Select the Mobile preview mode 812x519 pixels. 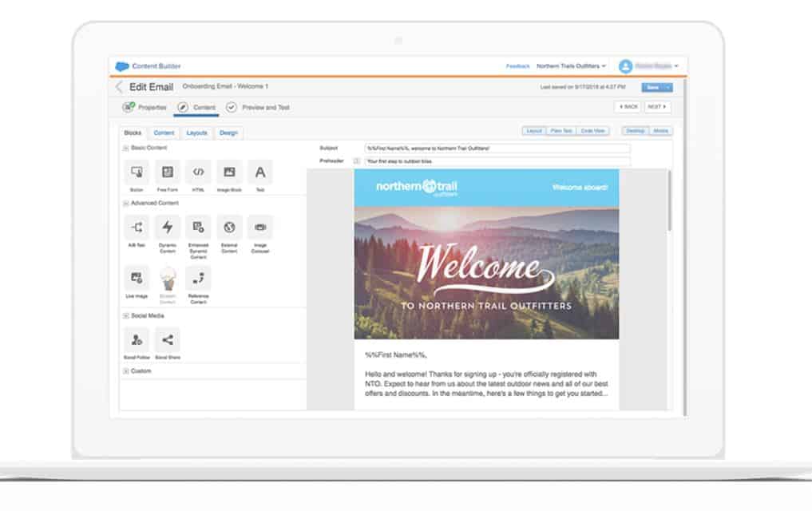(660, 131)
